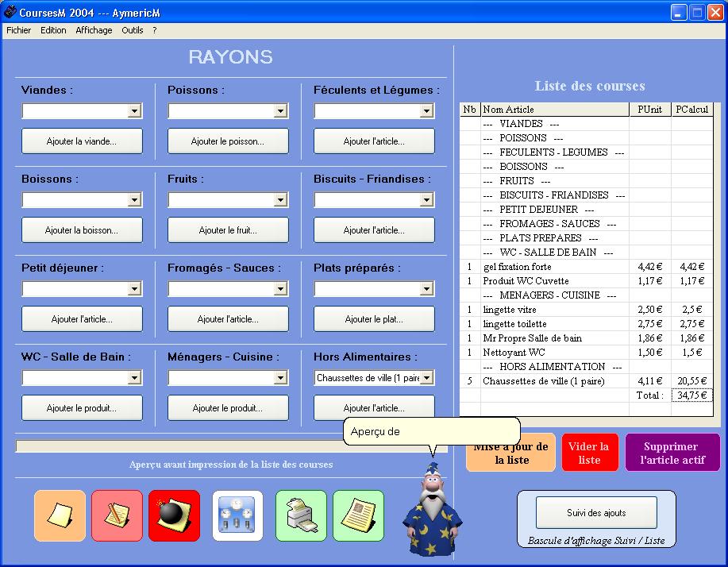Click the pencil and notepad icon
The height and width of the screenshot is (567, 728).
[x=117, y=515]
